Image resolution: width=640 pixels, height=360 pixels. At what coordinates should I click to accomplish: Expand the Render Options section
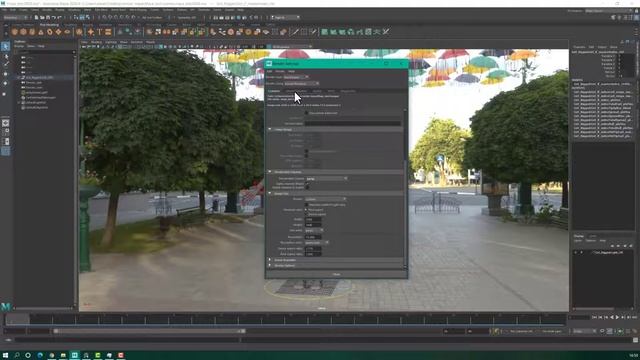pos(269,265)
